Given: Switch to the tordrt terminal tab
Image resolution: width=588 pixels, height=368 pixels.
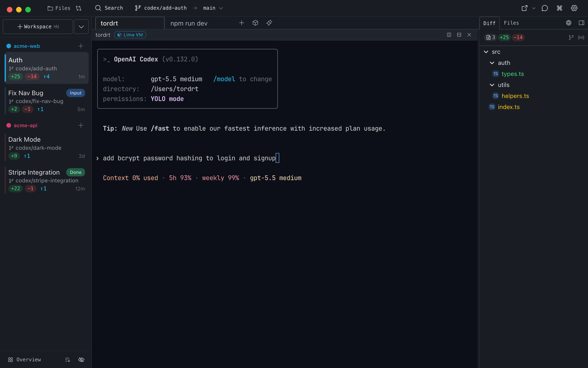Looking at the screenshot, I should point(130,23).
